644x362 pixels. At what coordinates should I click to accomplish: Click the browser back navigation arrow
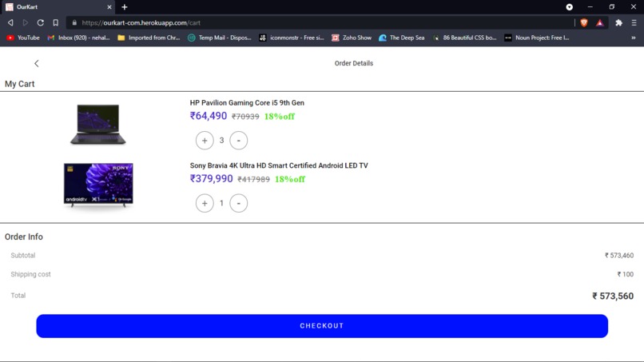tap(10, 22)
